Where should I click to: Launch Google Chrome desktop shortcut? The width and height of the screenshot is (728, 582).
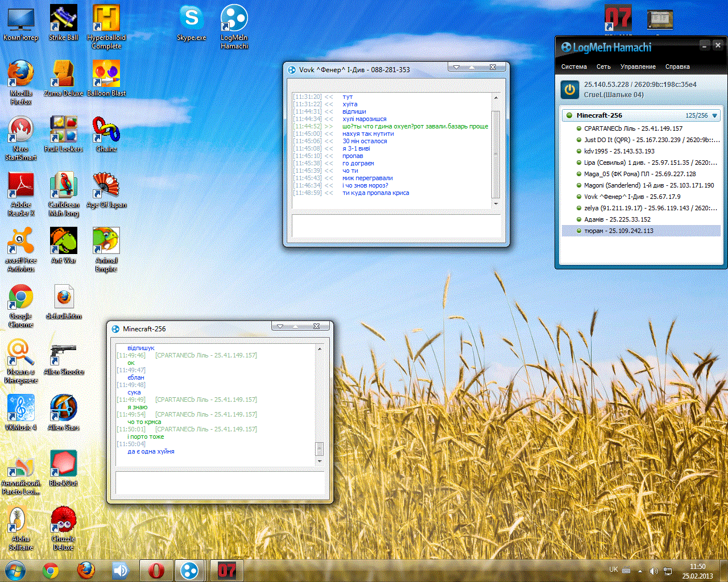point(21,306)
